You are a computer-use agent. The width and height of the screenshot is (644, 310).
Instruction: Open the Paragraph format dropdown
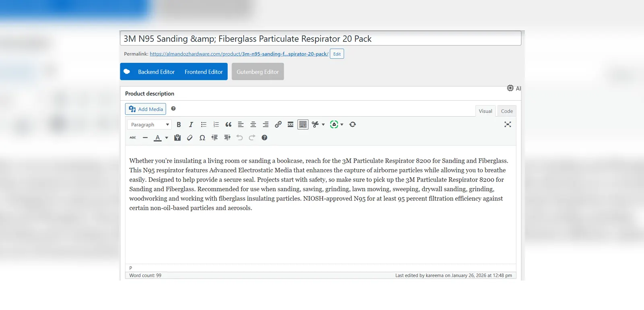(x=149, y=125)
